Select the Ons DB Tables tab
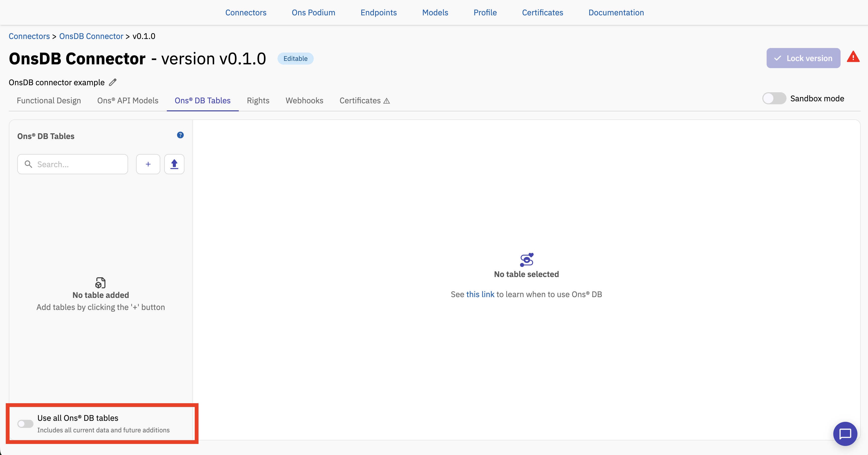 coord(203,100)
